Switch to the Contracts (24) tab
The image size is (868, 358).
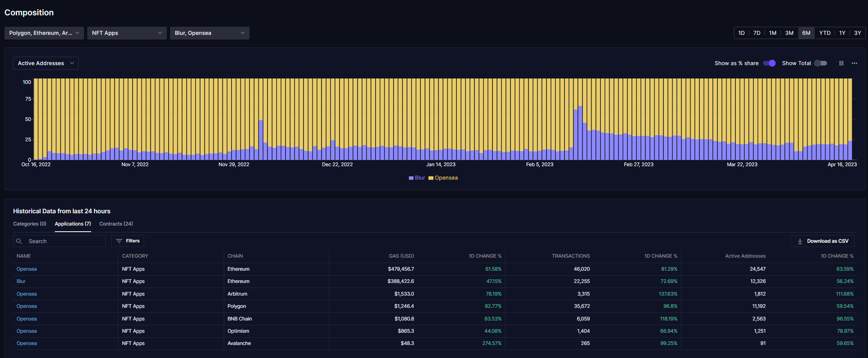coord(116,224)
